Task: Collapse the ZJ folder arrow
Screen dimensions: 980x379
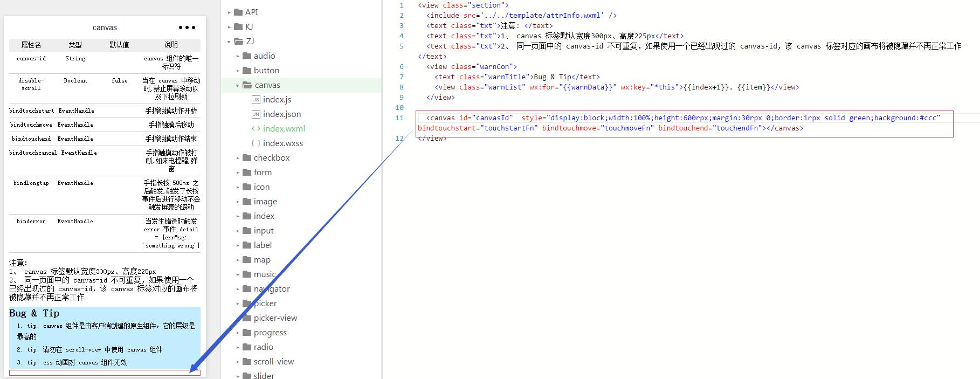Action: click(x=229, y=41)
